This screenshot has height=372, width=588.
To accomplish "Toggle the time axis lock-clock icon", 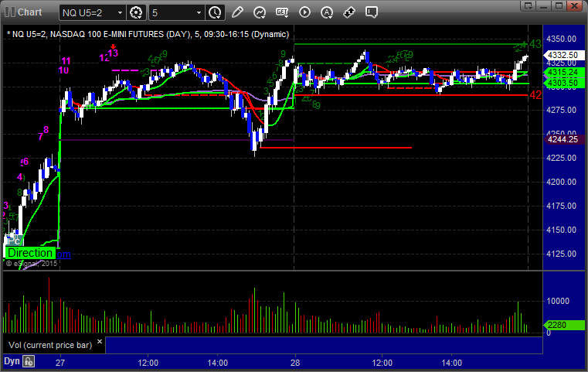I will pos(29,361).
